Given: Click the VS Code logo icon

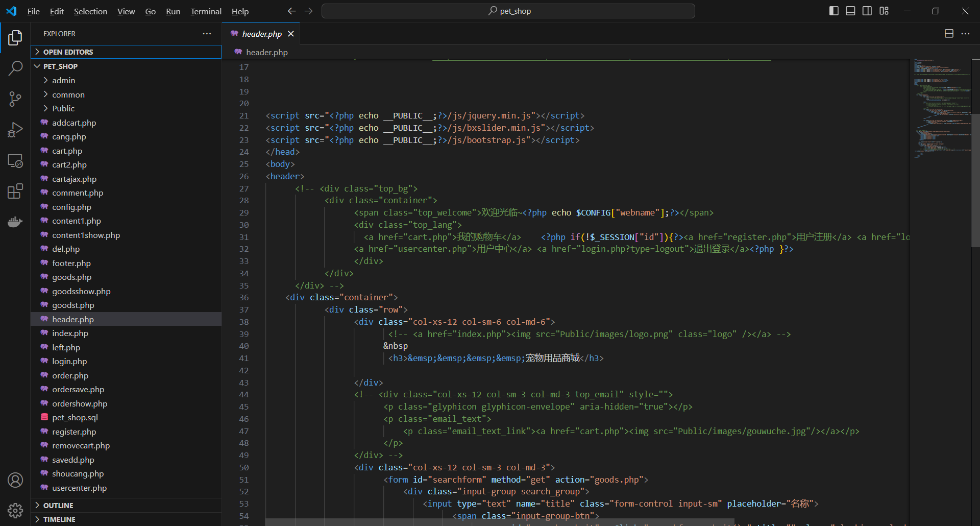Looking at the screenshot, I should pos(11,11).
